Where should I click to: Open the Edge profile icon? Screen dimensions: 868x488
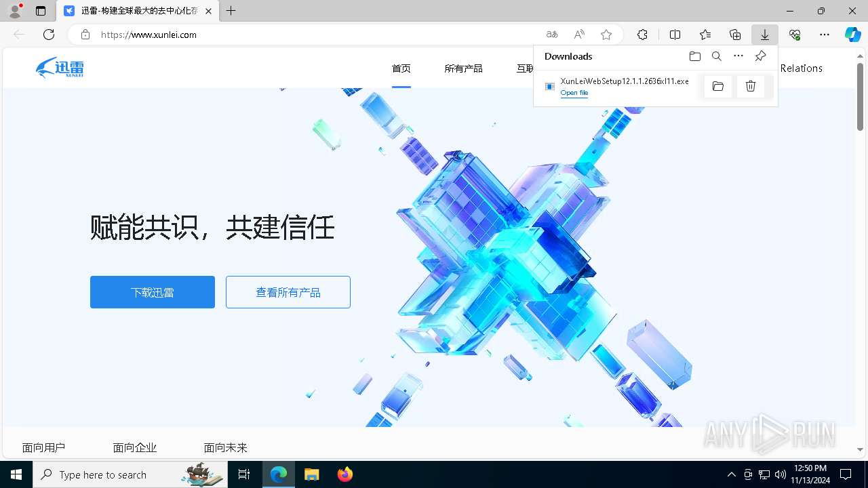click(14, 11)
